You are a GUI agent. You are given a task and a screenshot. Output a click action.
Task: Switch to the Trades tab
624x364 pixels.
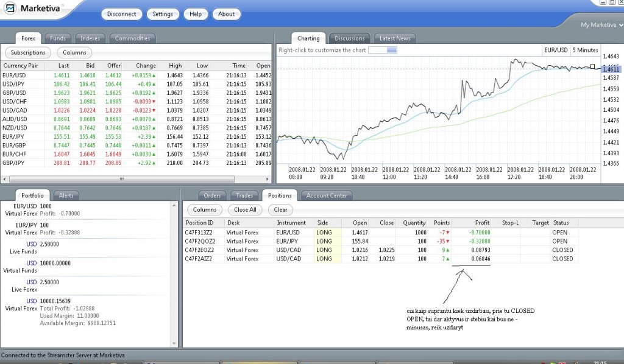(244, 196)
